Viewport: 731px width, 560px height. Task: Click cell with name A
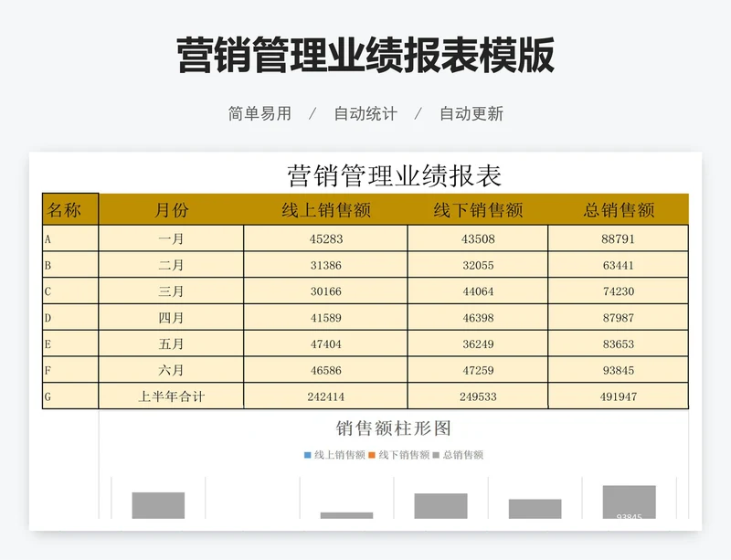point(70,238)
